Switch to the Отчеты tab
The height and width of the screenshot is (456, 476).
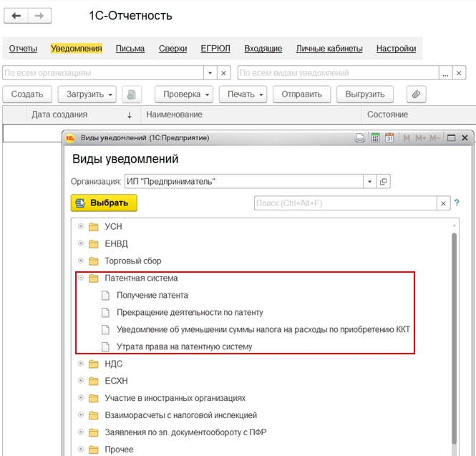point(23,49)
